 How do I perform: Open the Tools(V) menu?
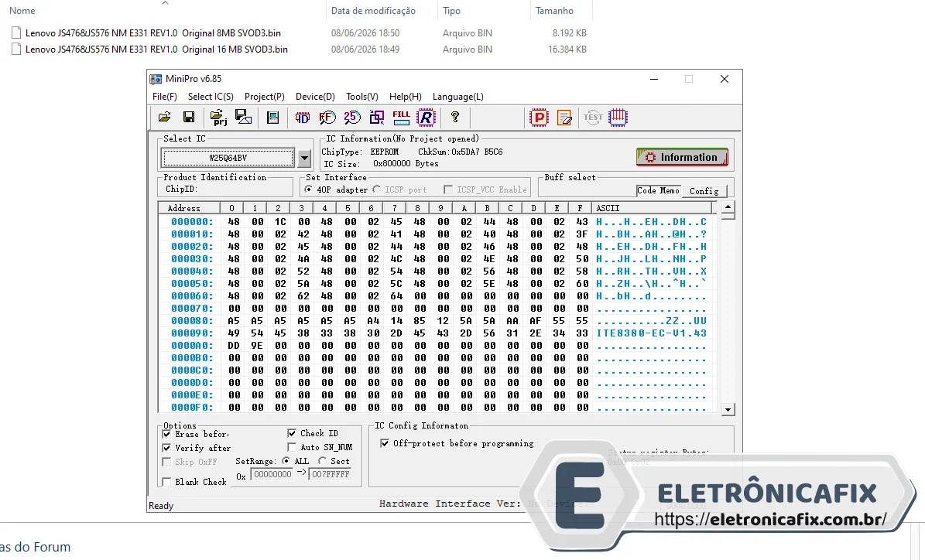click(362, 97)
